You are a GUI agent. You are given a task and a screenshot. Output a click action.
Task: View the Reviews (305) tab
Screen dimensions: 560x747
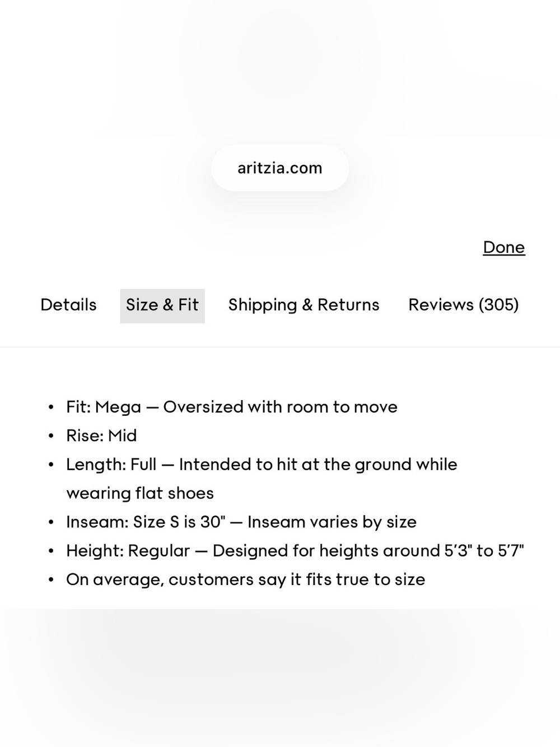tap(464, 305)
